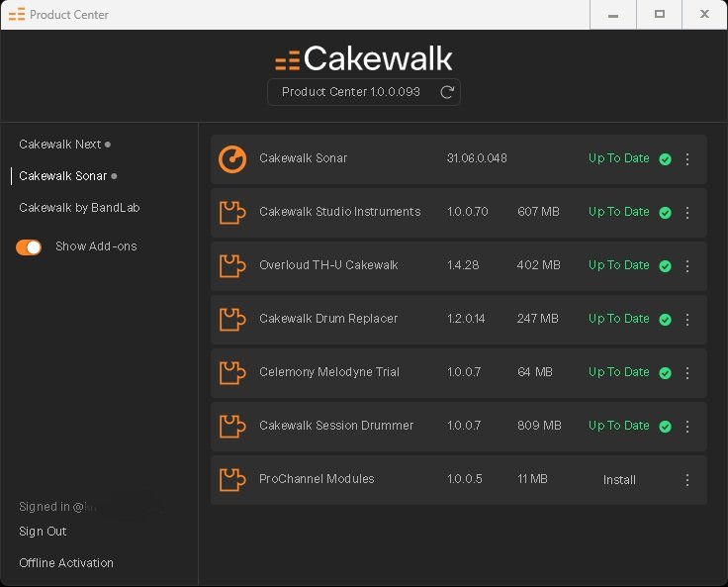728x587 pixels.
Task: Click the puzzle icon for ProChannel Modules
Action: click(x=232, y=480)
